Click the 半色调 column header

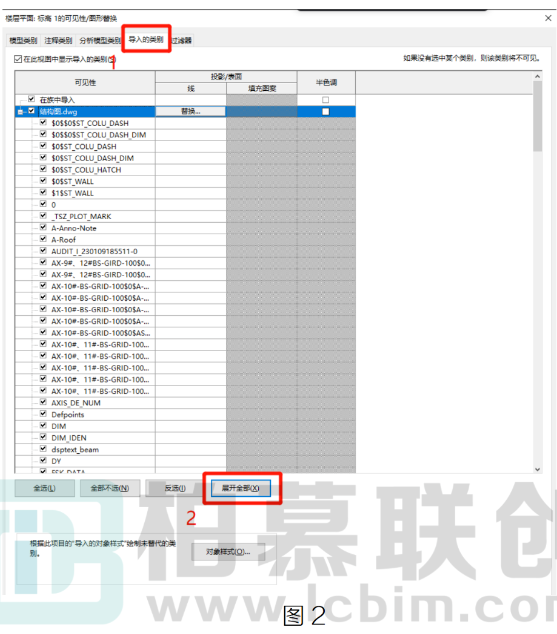pyautogui.click(x=326, y=82)
